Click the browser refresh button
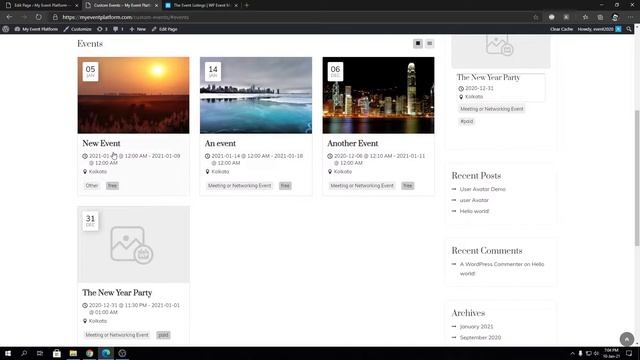Screen dimensions: 640x360 pyautogui.click(x=38, y=17)
